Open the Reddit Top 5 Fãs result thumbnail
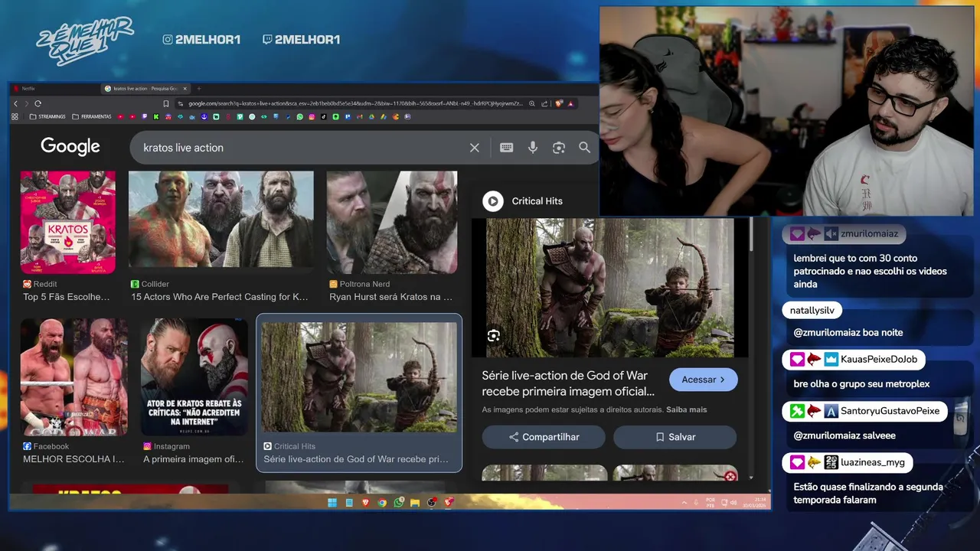 tap(68, 222)
